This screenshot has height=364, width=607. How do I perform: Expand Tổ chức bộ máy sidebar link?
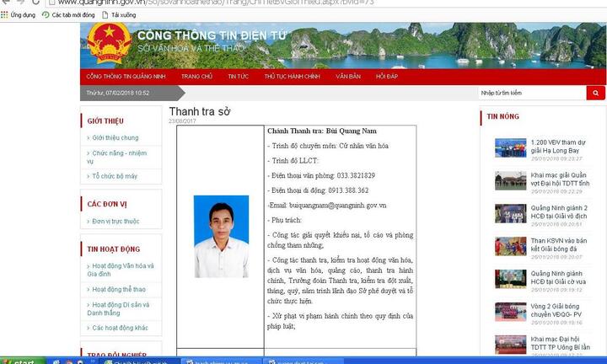pyautogui.click(x=114, y=176)
